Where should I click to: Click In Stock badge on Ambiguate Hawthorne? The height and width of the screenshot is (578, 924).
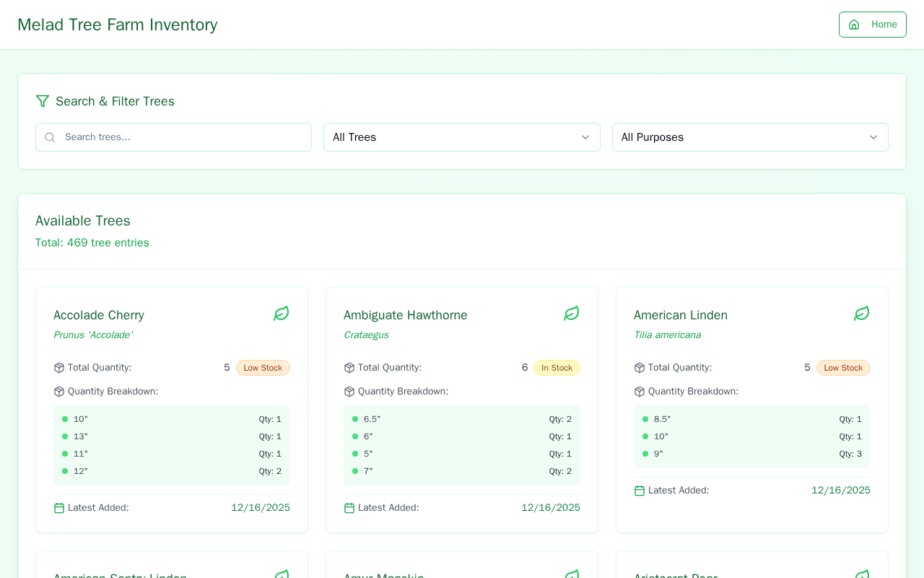[557, 368]
